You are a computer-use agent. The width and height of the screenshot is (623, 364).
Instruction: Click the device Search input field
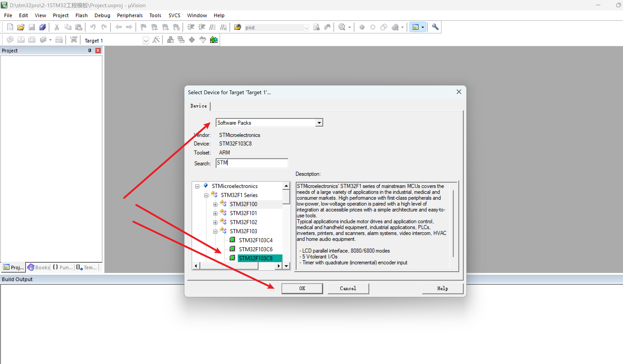click(x=252, y=163)
